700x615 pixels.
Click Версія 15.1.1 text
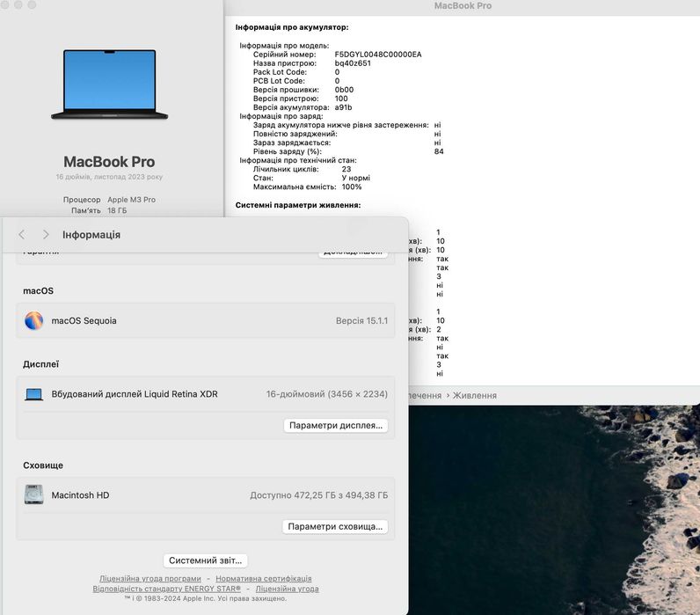point(361,320)
